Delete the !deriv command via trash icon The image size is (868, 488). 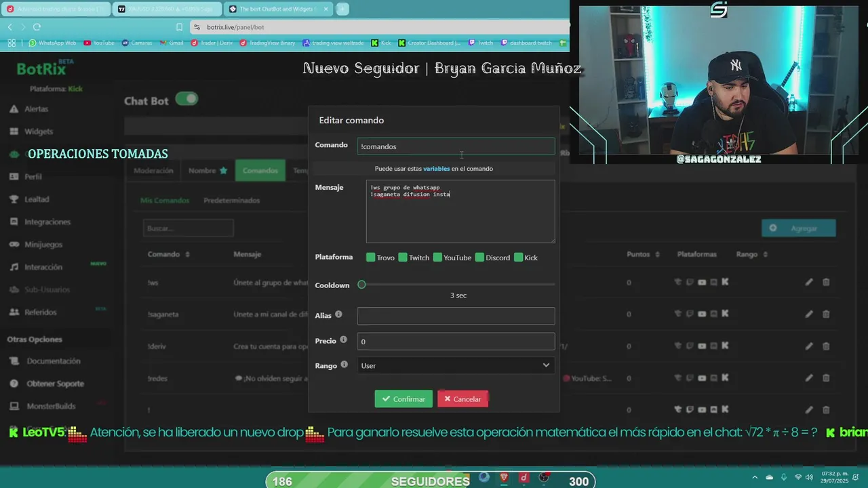pyautogui.click(x=826, y=346)
